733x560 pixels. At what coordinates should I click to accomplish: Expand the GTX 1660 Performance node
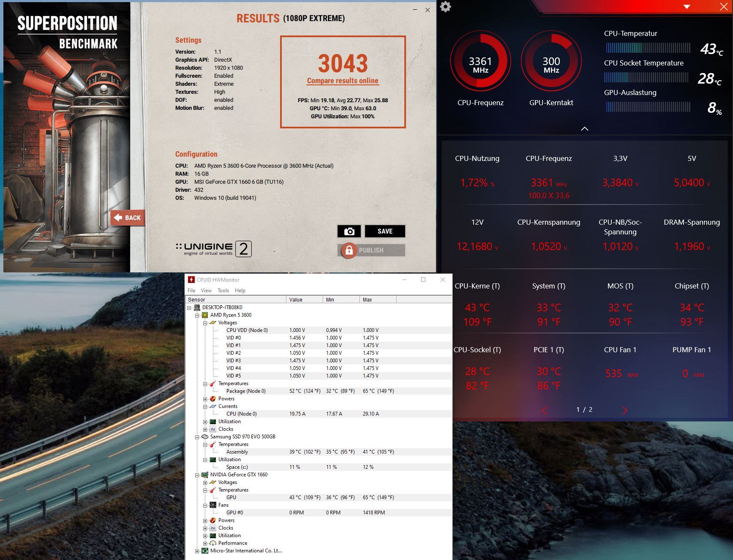point(205,543)
